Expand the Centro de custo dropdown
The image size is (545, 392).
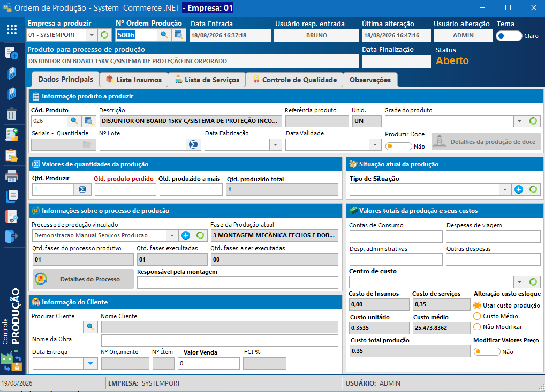(x=519, y=282)
